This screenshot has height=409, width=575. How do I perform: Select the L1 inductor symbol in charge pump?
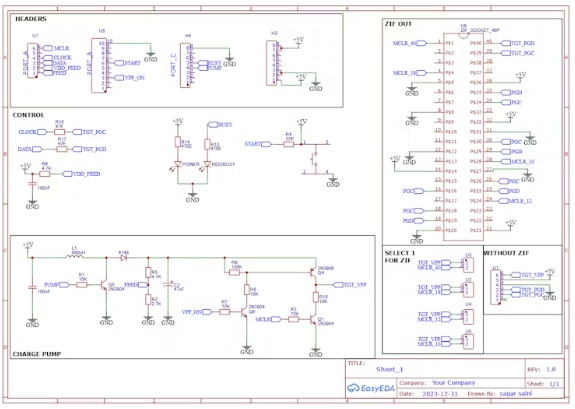tap(74, 256)
